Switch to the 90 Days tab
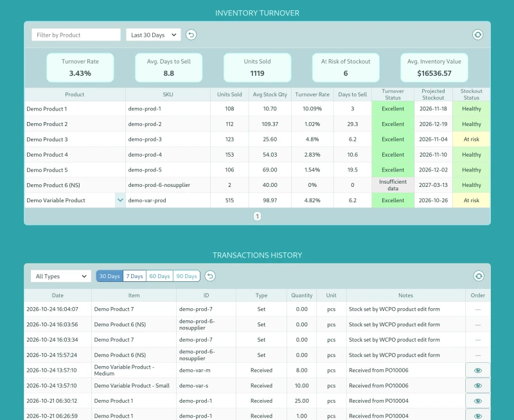Image resolution: width=514 pixels, height=420 pixels. coord(186,276)
